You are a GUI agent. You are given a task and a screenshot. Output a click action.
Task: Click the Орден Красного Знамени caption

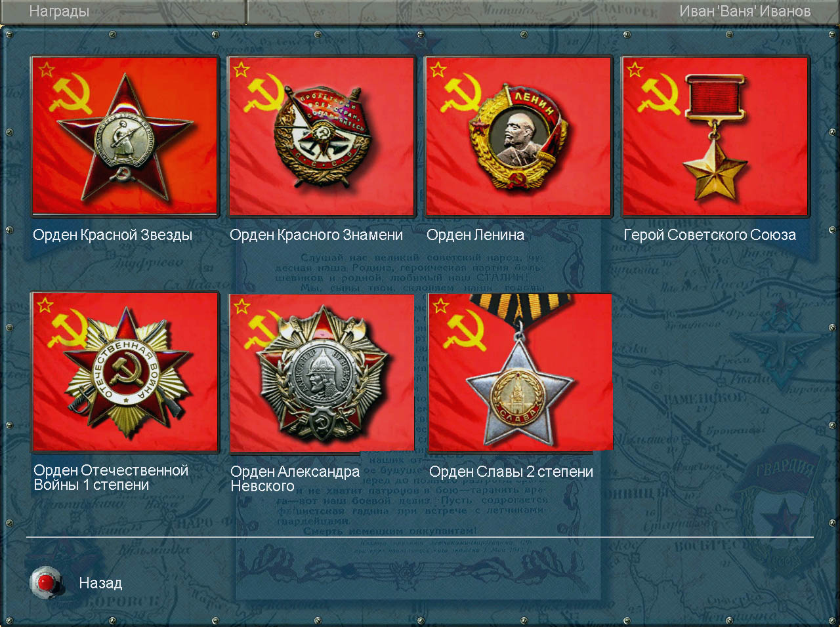click(316, 235)
